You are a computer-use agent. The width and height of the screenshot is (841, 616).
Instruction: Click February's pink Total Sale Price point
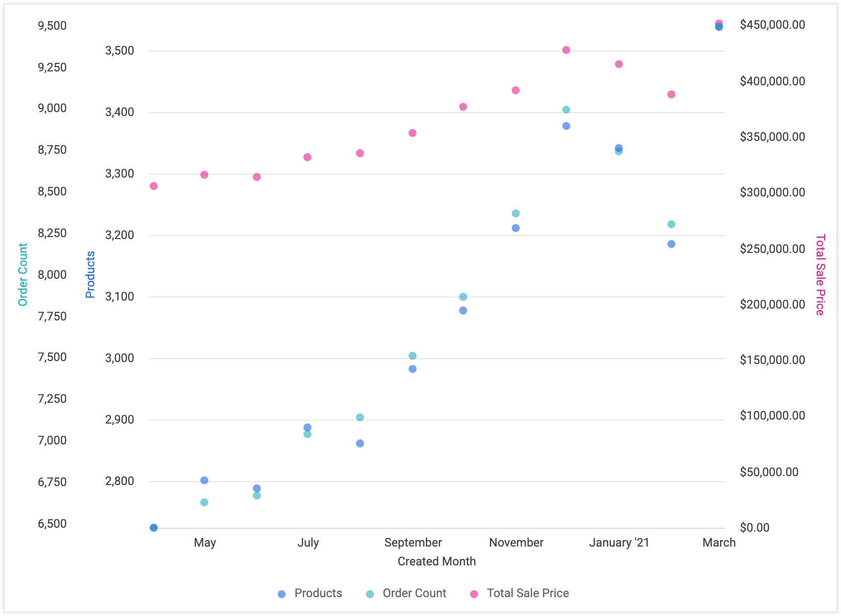[x=671, y=94]
